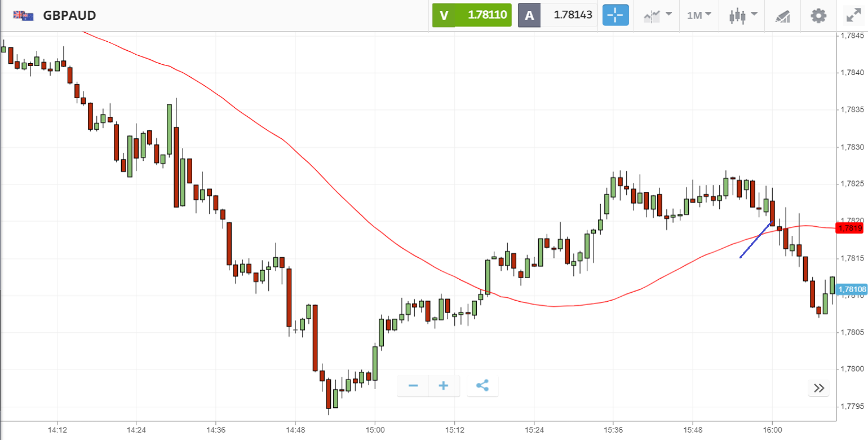Zoom out the chart with minus
Image resolution: width=868 pixels, height=440 pixels.
(413, 386)
